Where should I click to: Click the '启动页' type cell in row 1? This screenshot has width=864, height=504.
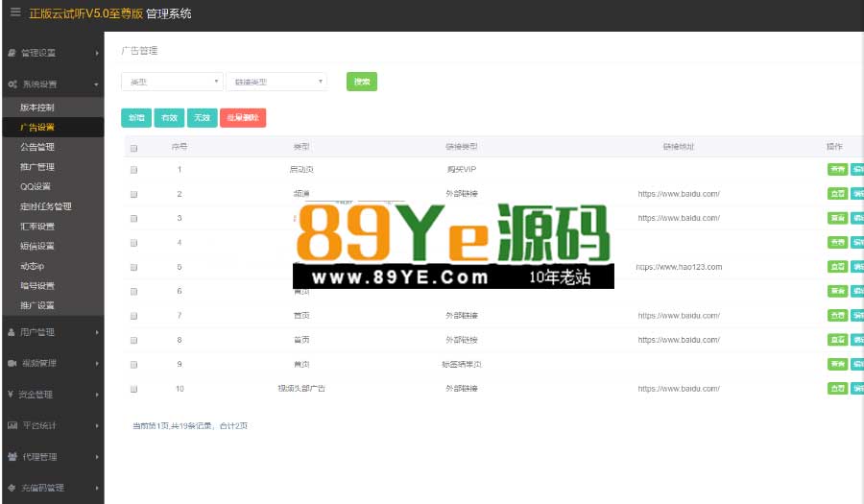tap(301, 169)
